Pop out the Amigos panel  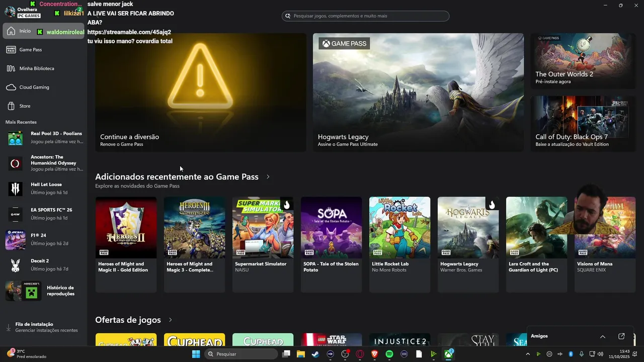tap(621, 336)
